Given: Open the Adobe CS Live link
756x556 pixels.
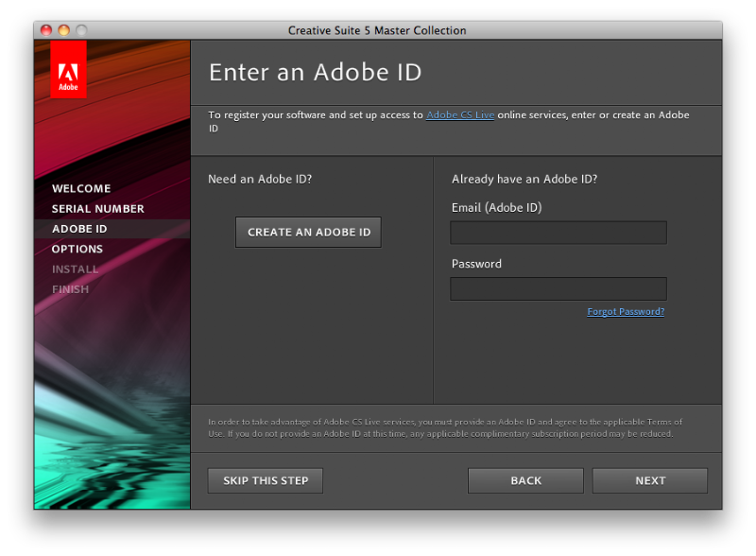Looking at the screenshot, I should pos(460,114).
